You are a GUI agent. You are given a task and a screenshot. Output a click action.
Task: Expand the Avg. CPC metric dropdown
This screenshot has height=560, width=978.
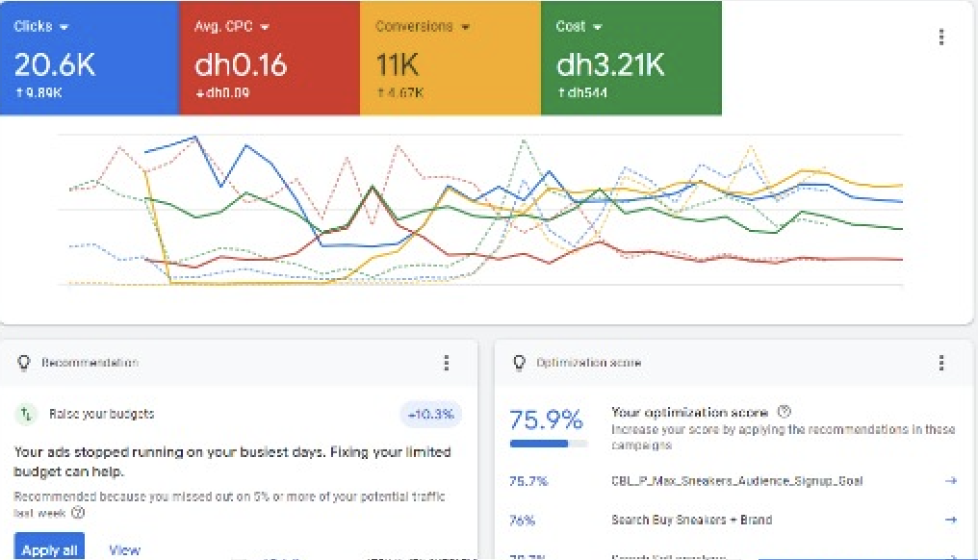click(x=265, y=27)
